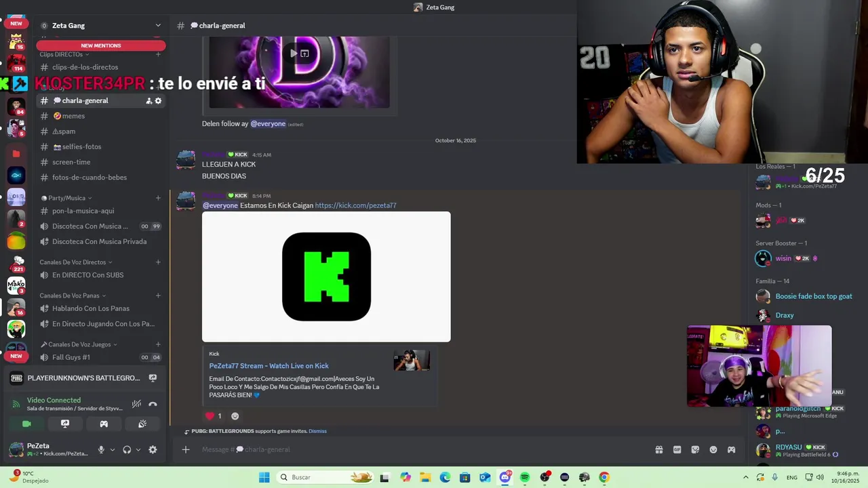
Task: Open input device options next to microphone
Action: tap(113, 449)
